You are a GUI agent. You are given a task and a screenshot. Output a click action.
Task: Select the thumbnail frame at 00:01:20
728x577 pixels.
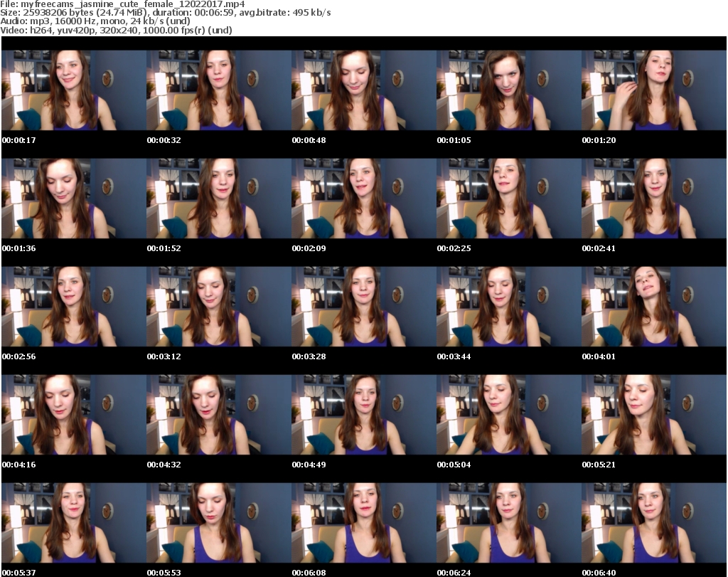tap(654, 90)
